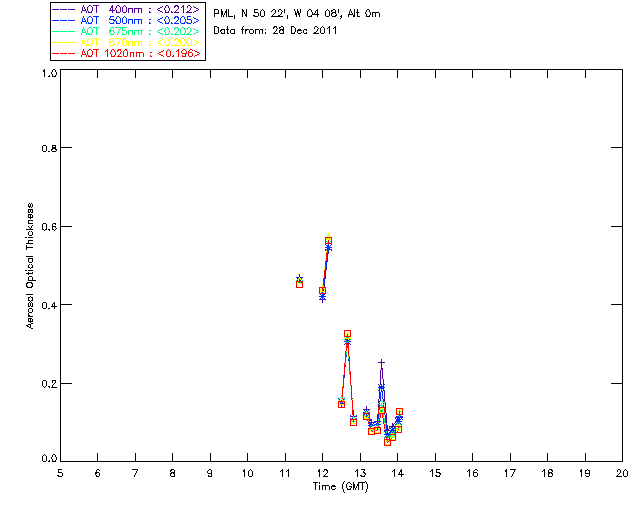Screen dimensions: 640x512
Task: Click the green dashed AOT 675nm legend line
Action: tap(64, 31)
